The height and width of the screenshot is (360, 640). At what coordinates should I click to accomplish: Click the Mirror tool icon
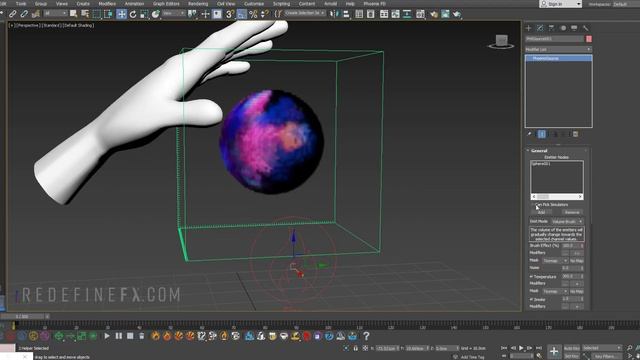click(x=335, y=14)
